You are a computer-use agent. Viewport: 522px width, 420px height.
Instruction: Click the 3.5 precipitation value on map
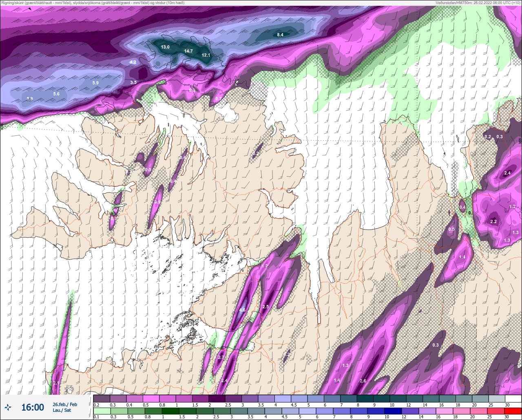pyautogui.click(x=133, y=82)
